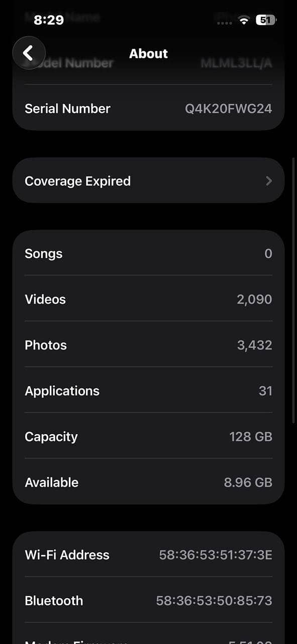Open the Coverage Expired chevron
The image size is (297, 644).
269,181
